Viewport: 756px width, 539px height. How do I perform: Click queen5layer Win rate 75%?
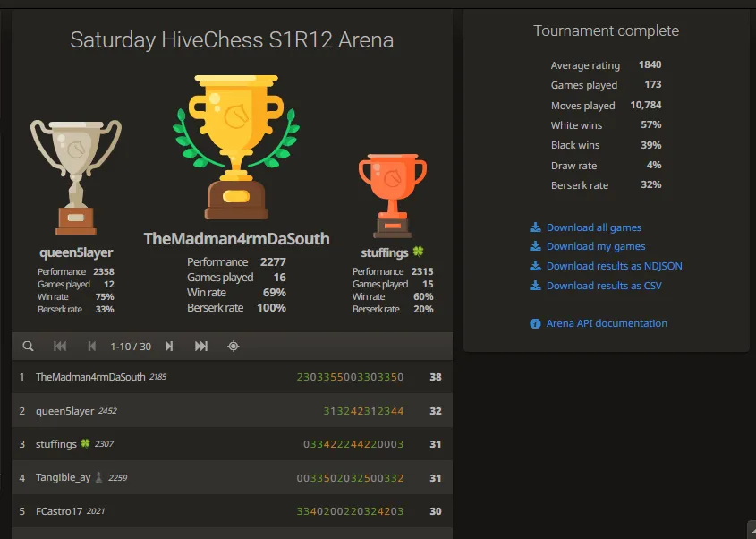pyautogui.click(x=105, y=296)
